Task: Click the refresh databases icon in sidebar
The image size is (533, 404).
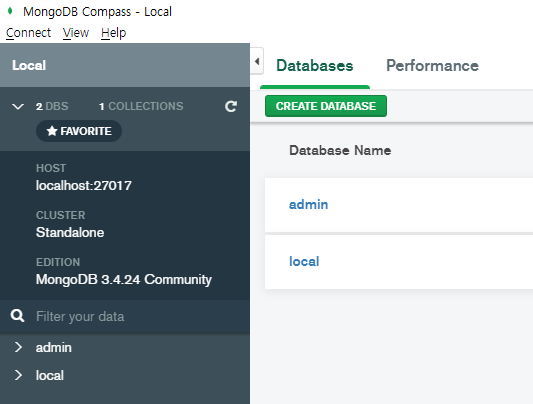Action: [x=231, y=106]
